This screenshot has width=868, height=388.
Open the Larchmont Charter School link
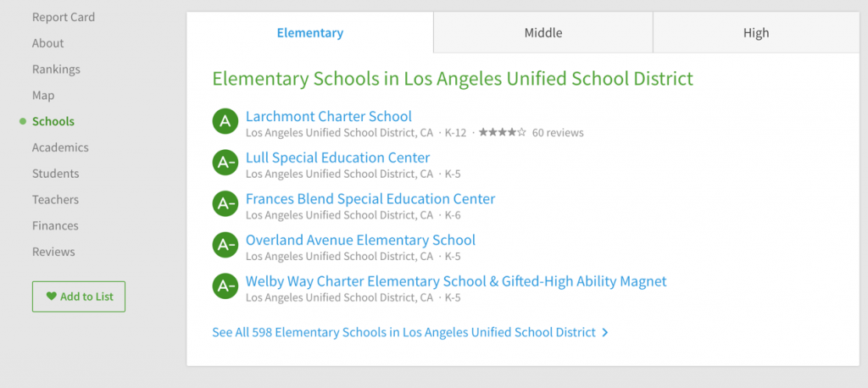(329, 117)
